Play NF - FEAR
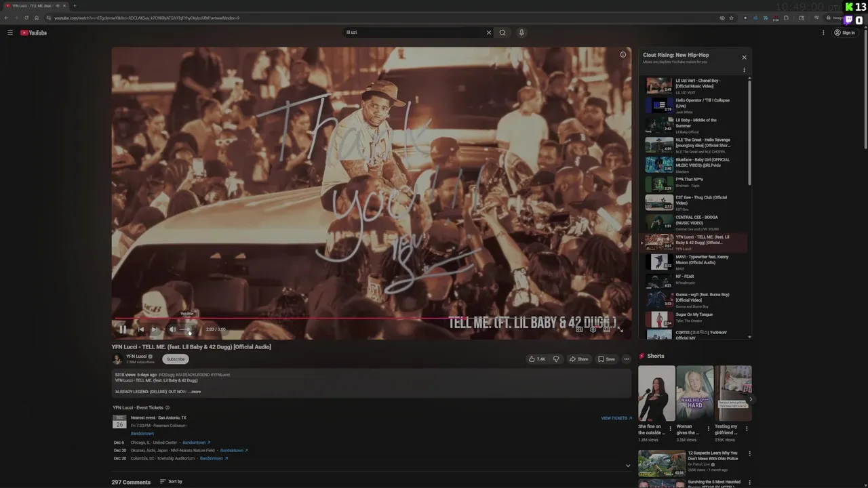Viewport: 868px width, 488px height. [x=693, y=280]
